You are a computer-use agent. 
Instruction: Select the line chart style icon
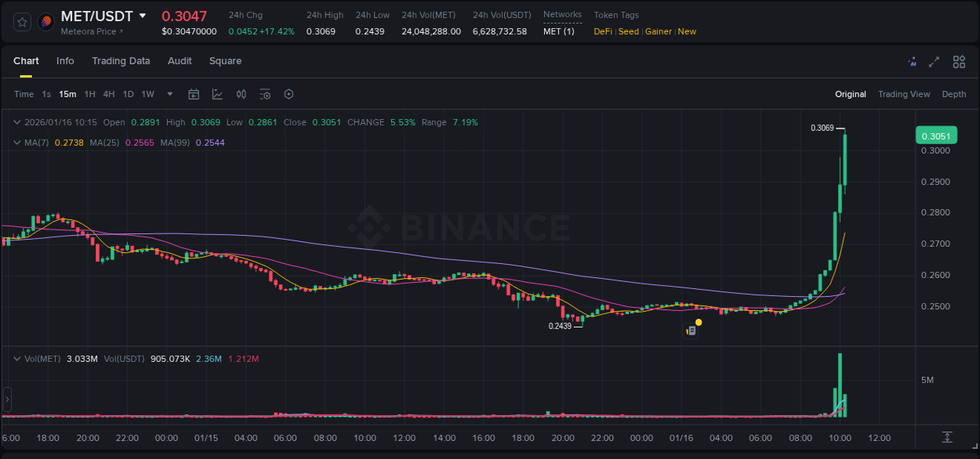tap(216, 93)
